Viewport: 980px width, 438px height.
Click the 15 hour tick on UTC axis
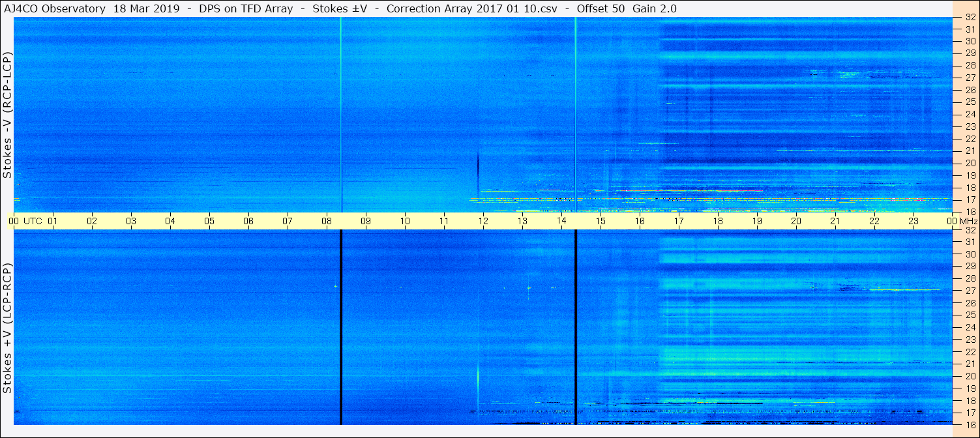[601, 221]
